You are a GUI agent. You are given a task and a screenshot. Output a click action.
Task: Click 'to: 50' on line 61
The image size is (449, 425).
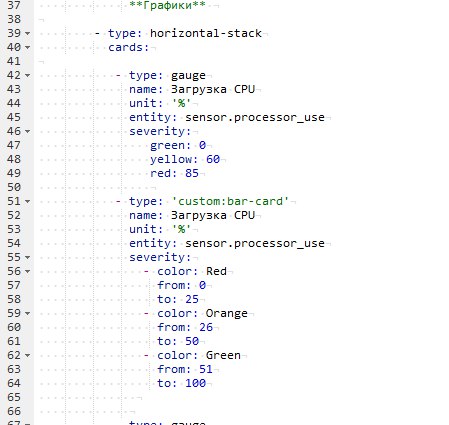(178, 341)
